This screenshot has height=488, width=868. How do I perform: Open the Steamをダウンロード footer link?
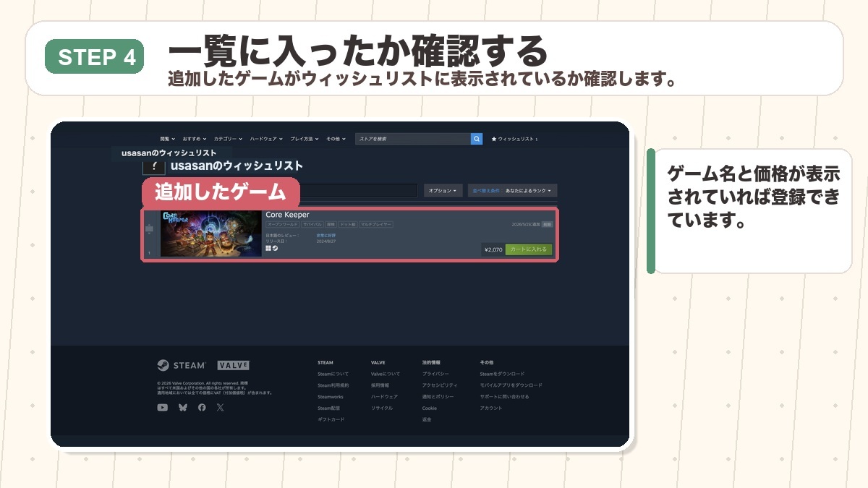502,374
